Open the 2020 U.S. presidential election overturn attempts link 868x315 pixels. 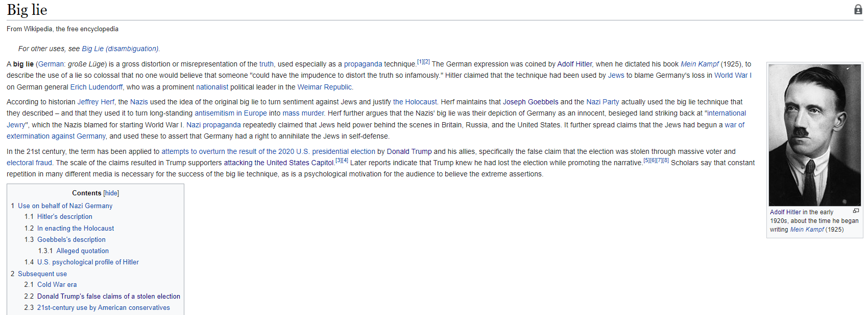[268, 151]
